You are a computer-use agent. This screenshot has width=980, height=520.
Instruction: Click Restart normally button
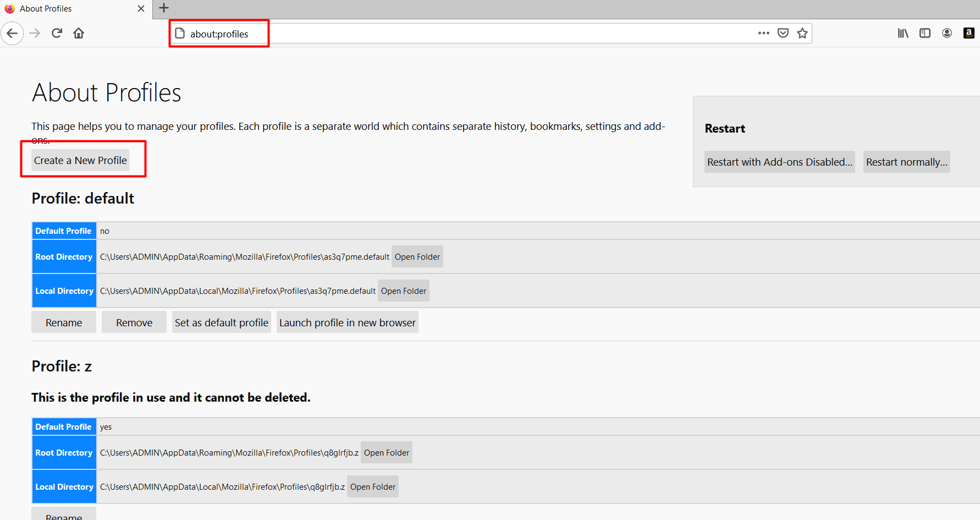pyautogui.click(x=906, y=162)
